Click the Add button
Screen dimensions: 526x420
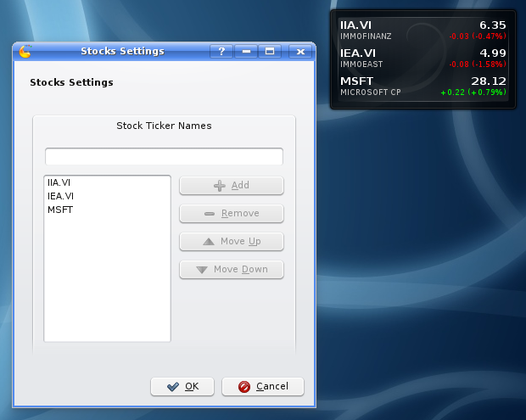232,186
